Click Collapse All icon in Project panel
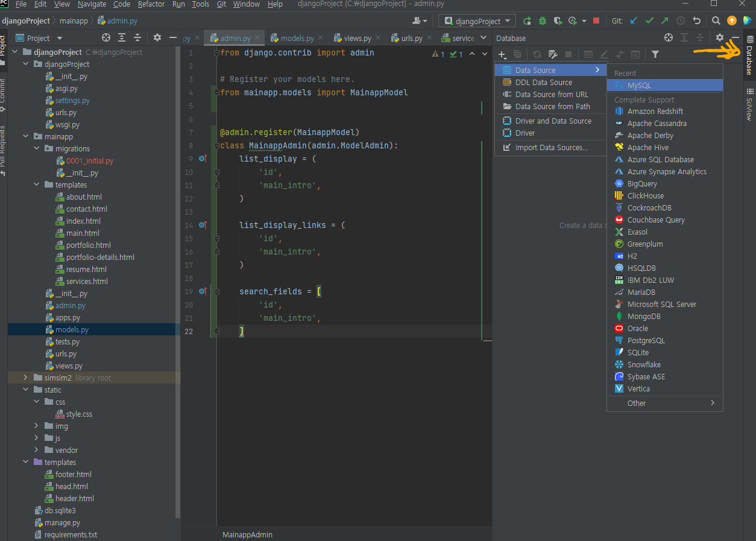The height and width of the screenshot is (541, 756). 137,37
